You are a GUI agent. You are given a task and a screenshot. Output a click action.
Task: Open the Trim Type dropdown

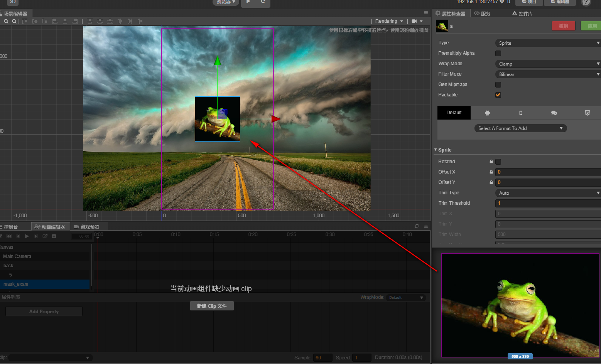tap(547, 193)
